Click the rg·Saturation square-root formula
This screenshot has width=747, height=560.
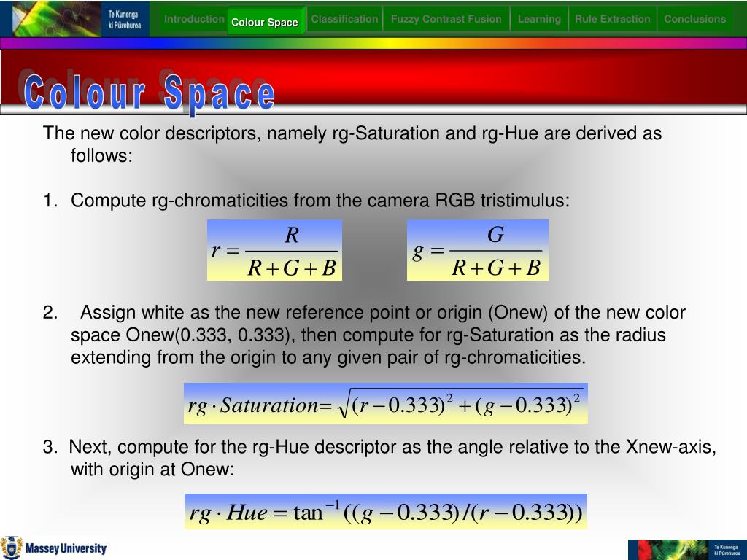coord(385,403)
